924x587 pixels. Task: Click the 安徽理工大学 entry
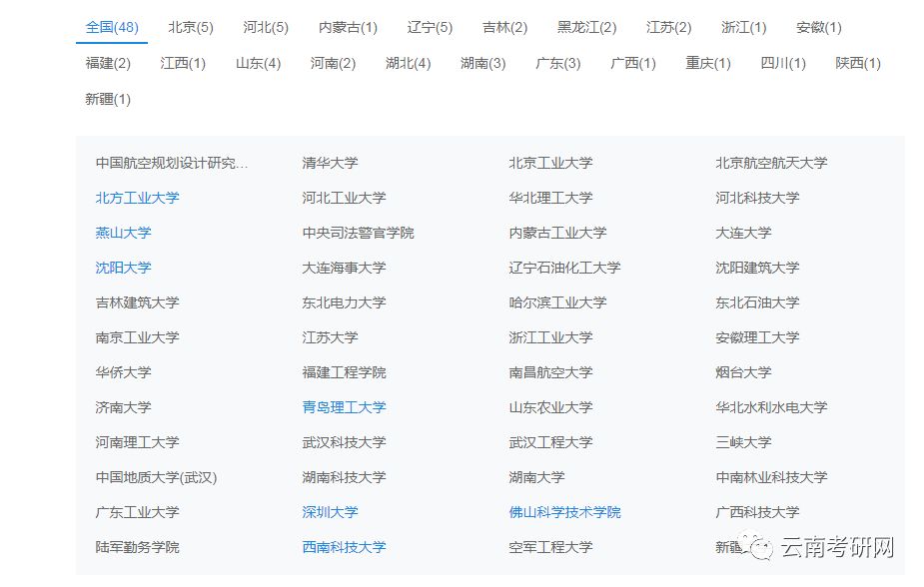pyautogui.click(x=757, y=337)
